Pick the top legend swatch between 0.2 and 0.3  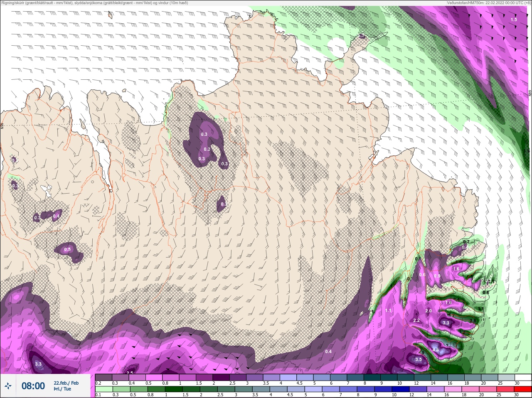point(103,377)
